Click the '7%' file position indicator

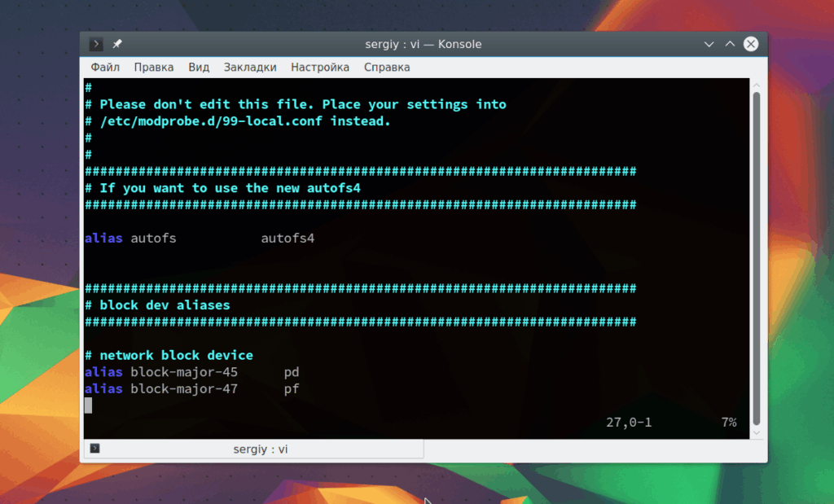click(729, 423)
